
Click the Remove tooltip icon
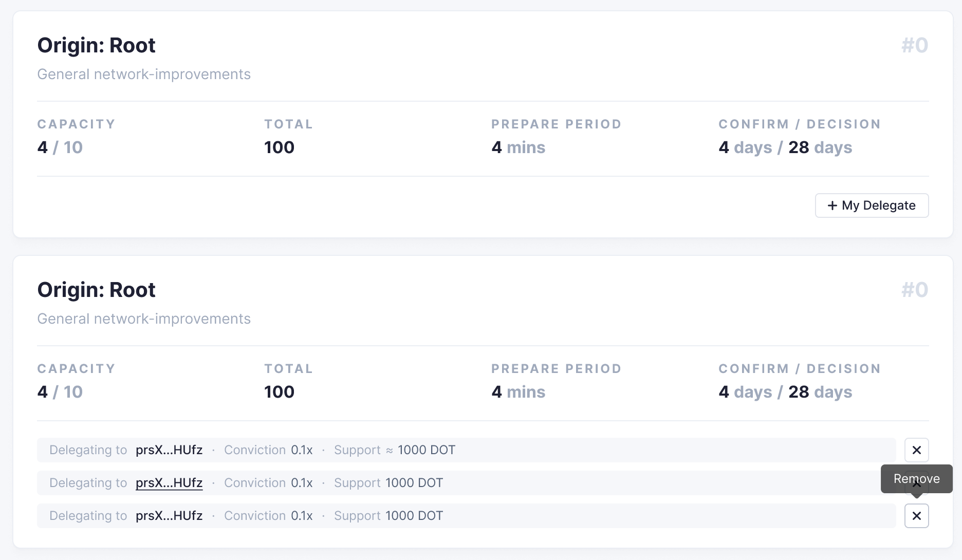pos(916,479)
